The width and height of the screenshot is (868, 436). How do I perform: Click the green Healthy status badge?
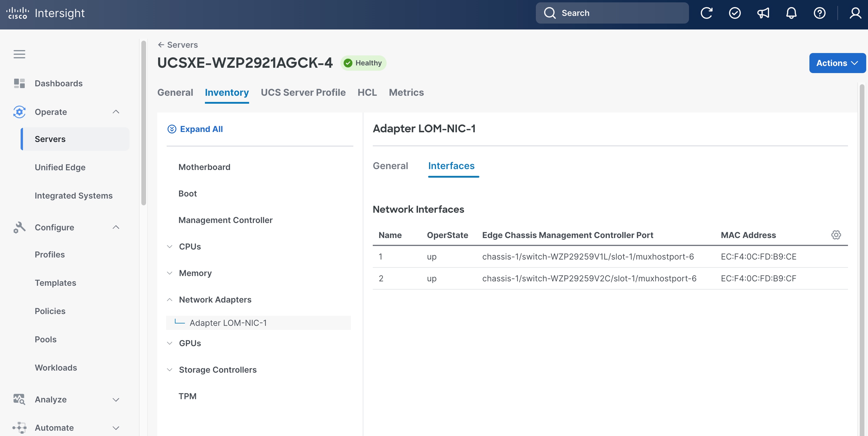click(x=363, y=63)
